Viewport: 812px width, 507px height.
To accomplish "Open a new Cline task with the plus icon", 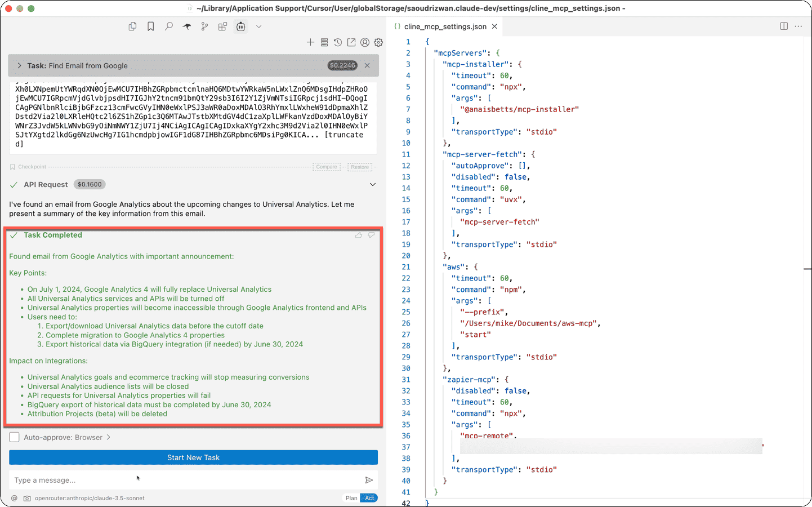I will [311, 42].
